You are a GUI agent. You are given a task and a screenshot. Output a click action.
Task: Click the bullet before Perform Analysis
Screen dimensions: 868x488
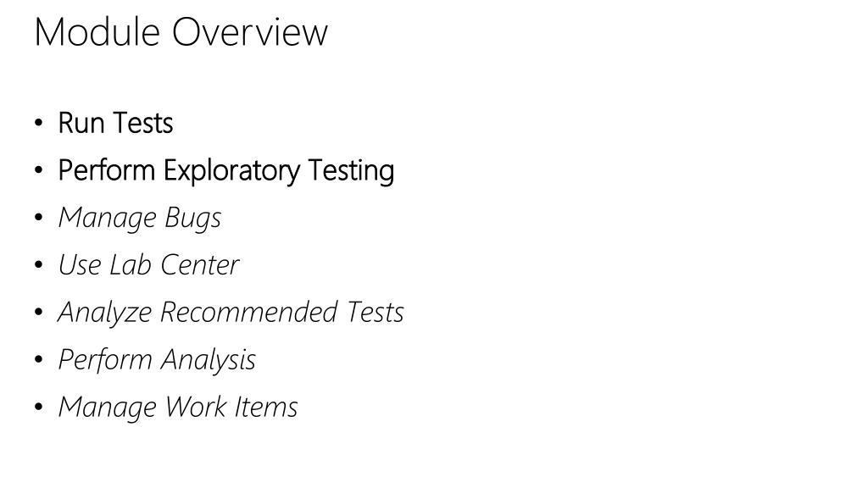pos(38,359)
